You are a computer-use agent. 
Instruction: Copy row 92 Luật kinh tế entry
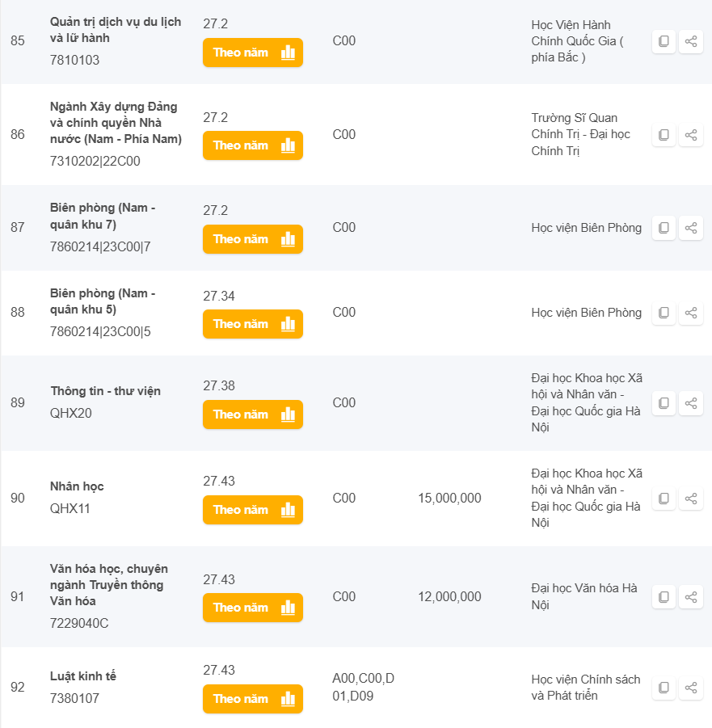pyautogui.click(x=664, y=688)
